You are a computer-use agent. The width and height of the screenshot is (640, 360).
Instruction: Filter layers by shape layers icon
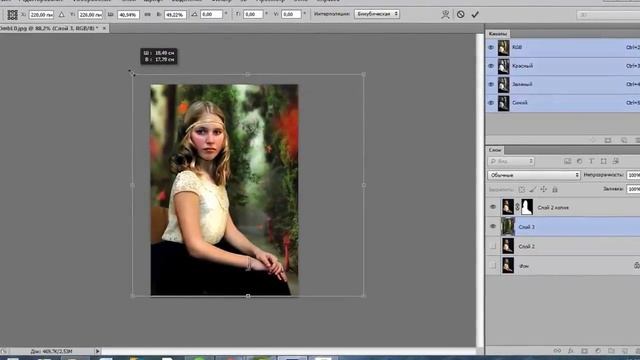(x=603, y=161)
